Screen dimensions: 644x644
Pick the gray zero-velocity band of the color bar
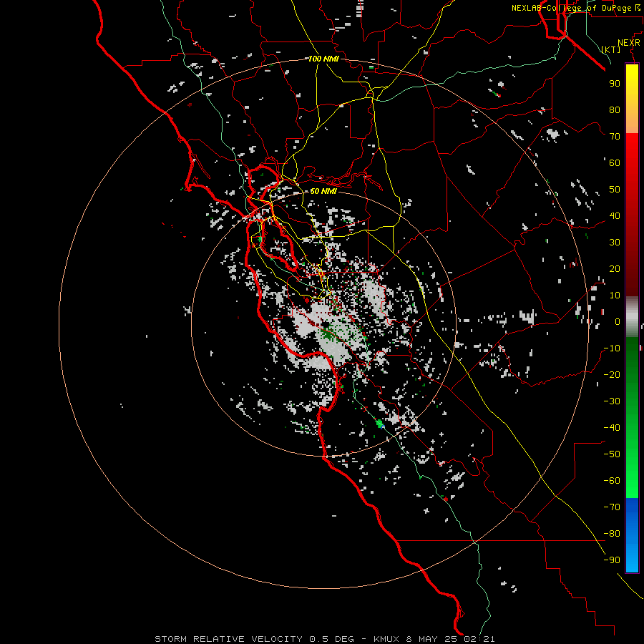(x=632, y=317)
